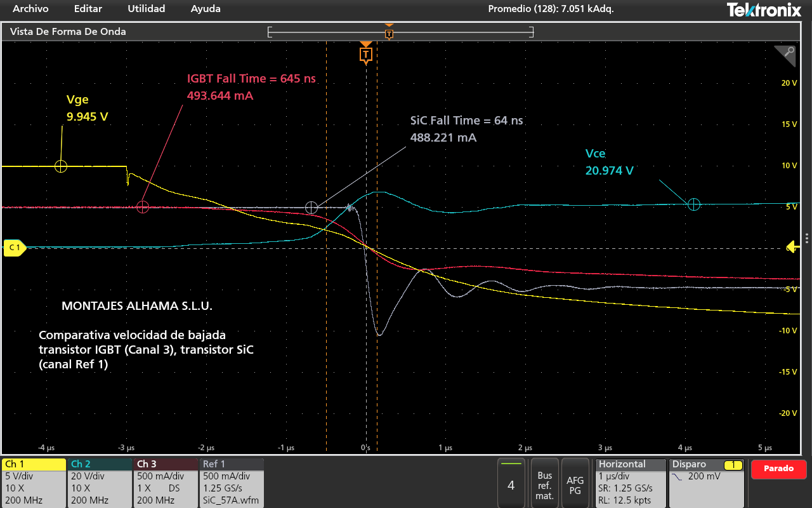The image size is (812, 508).
Task: Click the side panel handle at right edge
Action: 808,238
